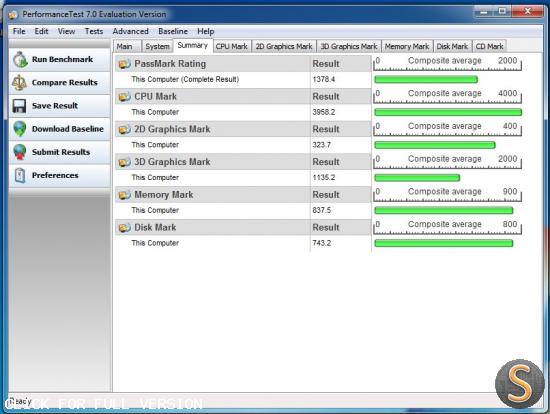This screenshot has height=414, width=550.
Task: Click the 1135.2 3D Graphics result value
Action: click(323, 178)
